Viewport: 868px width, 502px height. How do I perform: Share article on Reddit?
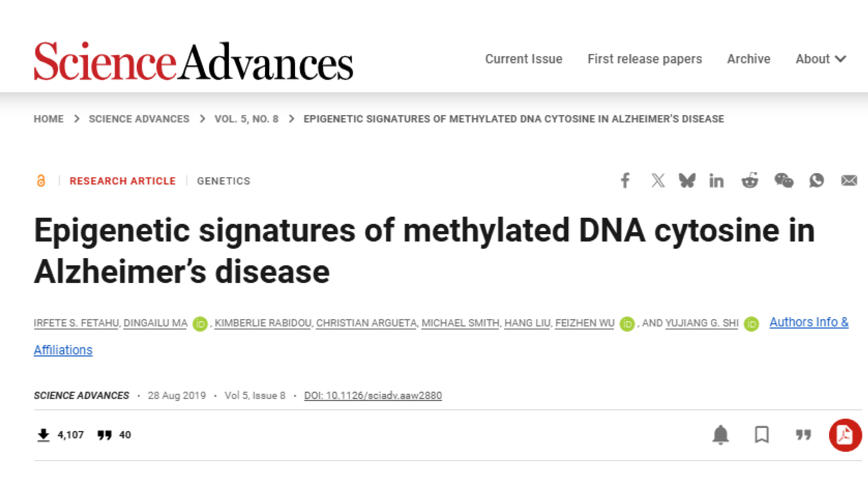[x=750, y=181]
